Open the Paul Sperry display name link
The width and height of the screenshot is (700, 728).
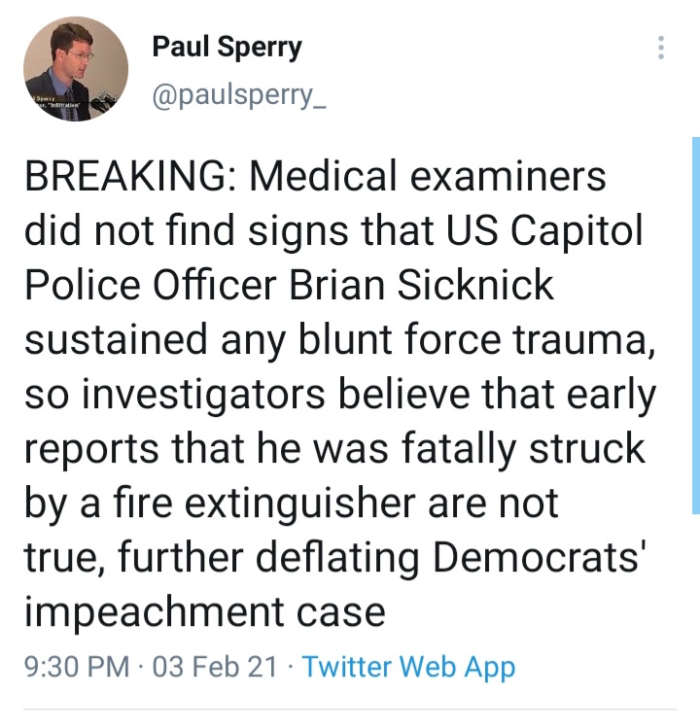click(227, 48)
